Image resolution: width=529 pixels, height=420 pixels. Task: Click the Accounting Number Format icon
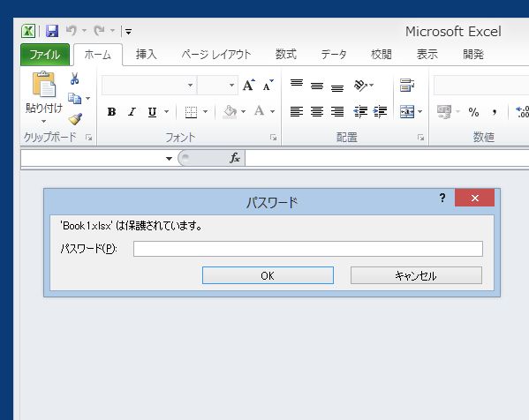click(444, 111)
